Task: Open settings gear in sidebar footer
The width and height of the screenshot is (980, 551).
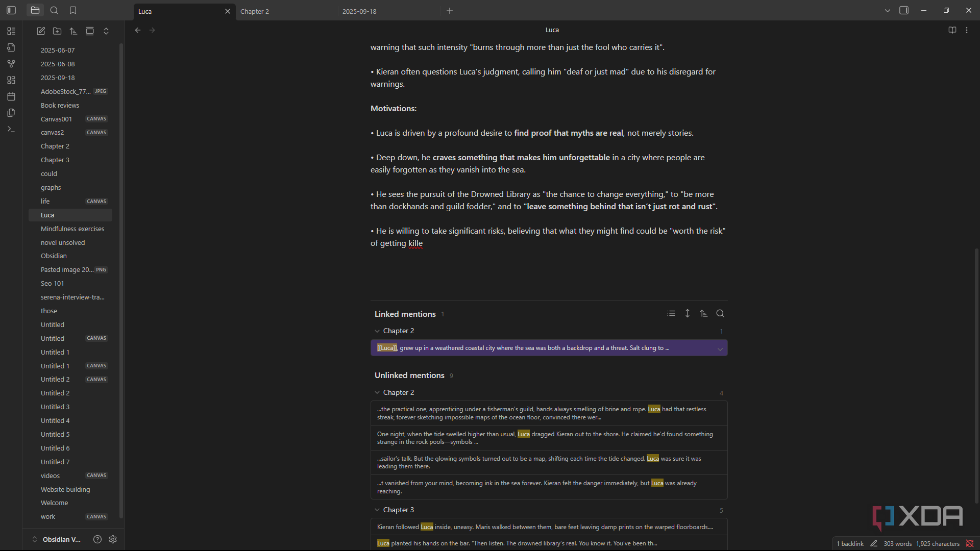Action: [x=113, y=539]
